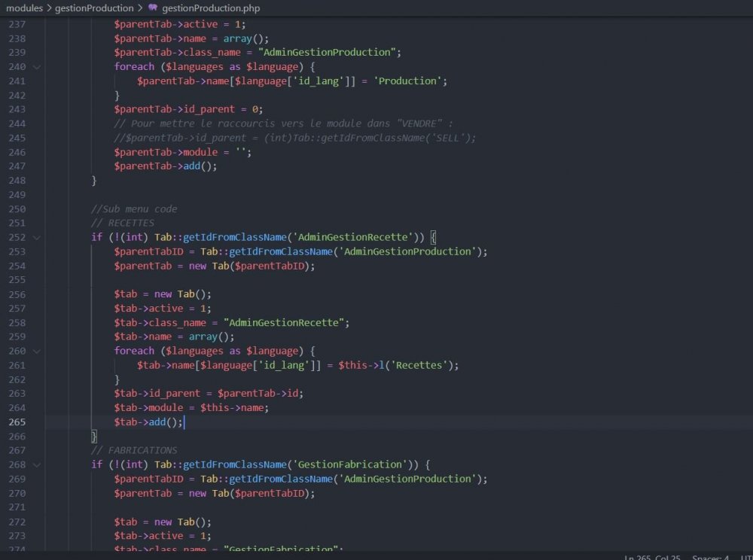Click the highlighted closing brace on line 266
Viewport: 753px width, 560px height.
(94, 437)
